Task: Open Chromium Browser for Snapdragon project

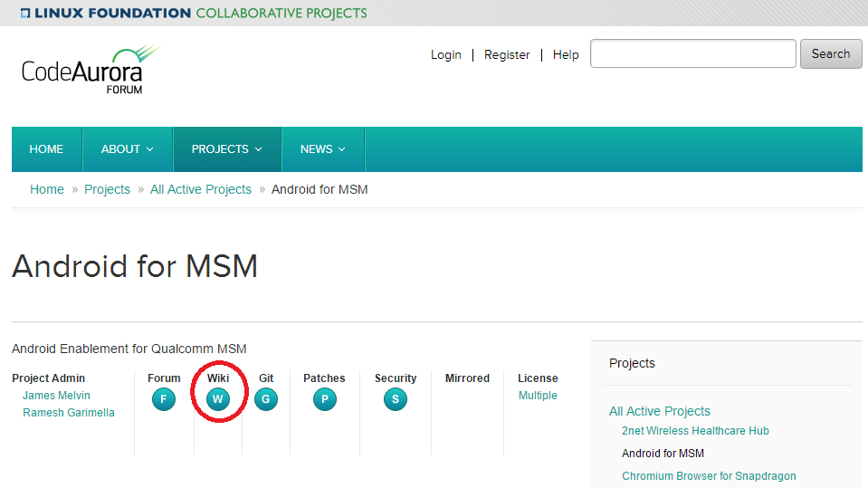Action: coord(709,476)
